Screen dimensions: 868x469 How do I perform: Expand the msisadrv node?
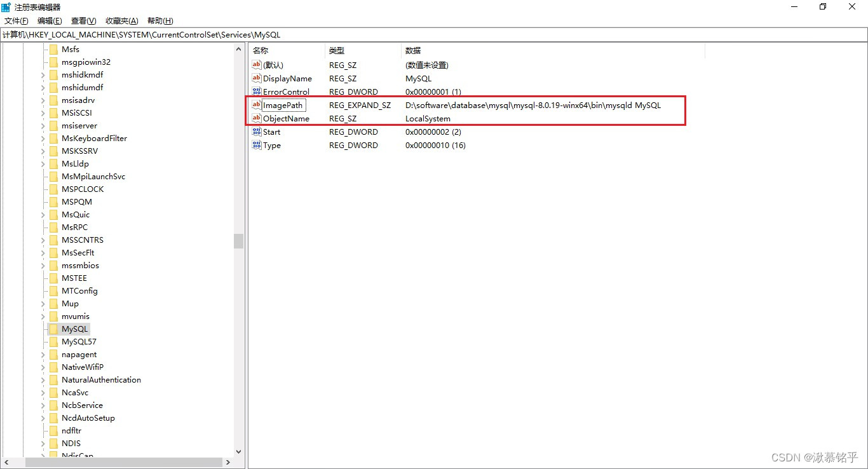coord(44,100)
